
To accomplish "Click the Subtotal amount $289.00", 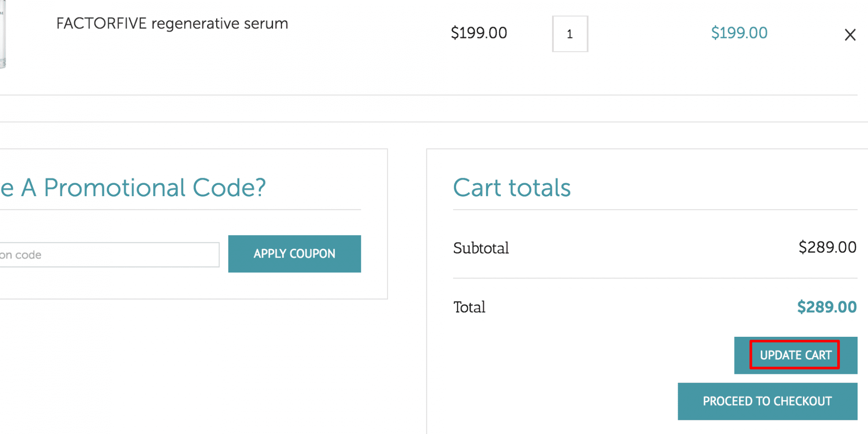I will coord(827,247).
